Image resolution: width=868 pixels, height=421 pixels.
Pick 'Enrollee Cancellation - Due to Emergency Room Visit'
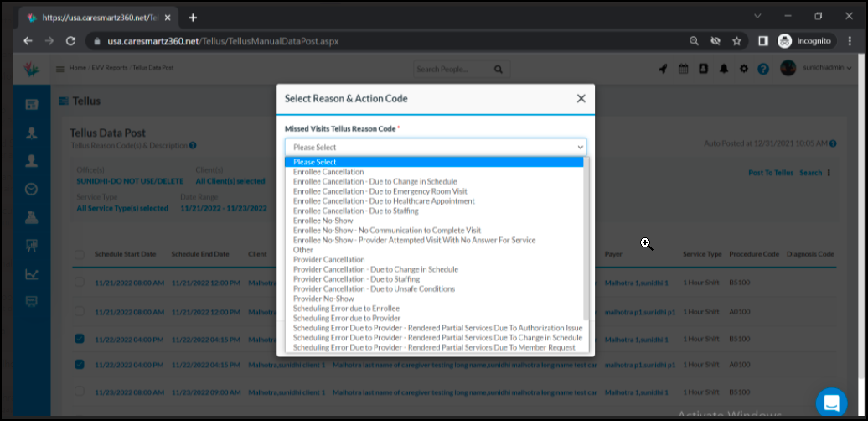click(380, 191)
